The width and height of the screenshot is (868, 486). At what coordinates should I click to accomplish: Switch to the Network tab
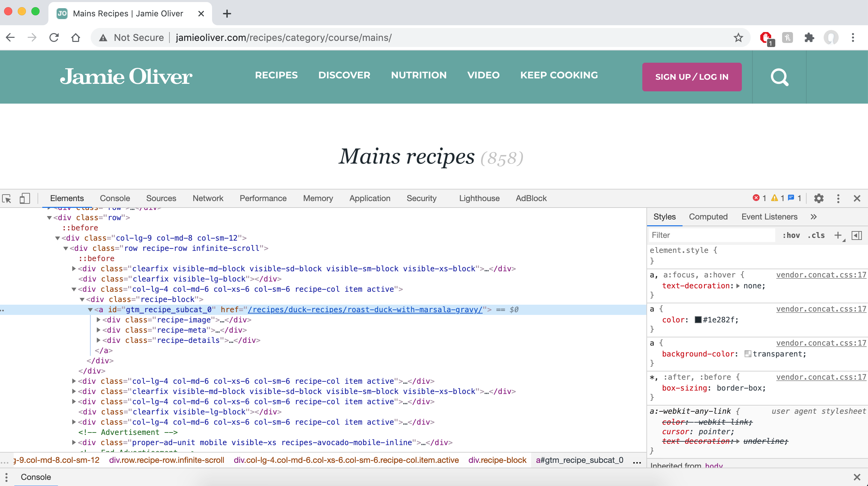208,198
